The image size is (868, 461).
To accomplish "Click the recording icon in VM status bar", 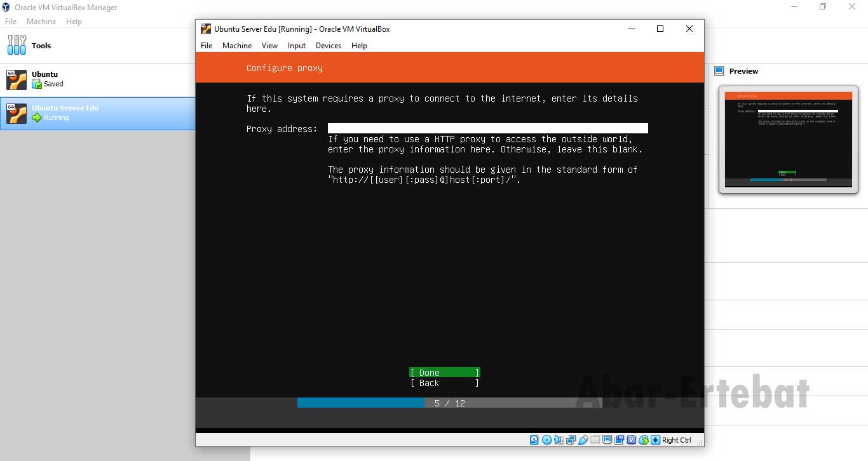I will 620,440.
